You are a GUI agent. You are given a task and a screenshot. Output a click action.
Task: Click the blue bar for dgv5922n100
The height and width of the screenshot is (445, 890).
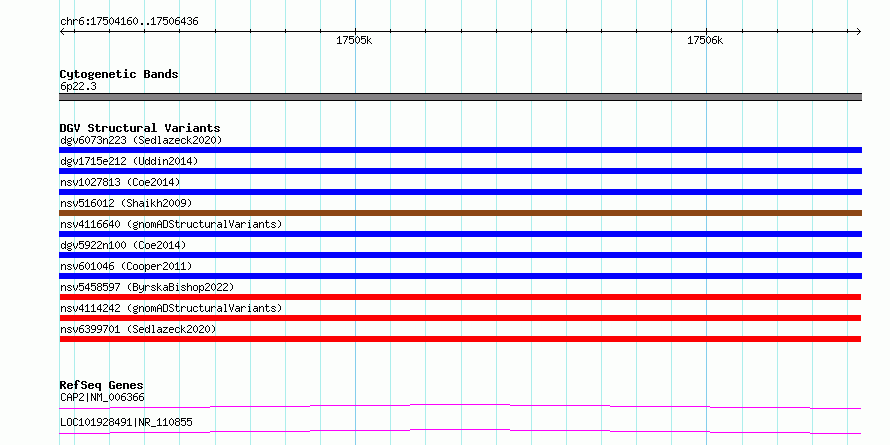[x=460, y=255]
